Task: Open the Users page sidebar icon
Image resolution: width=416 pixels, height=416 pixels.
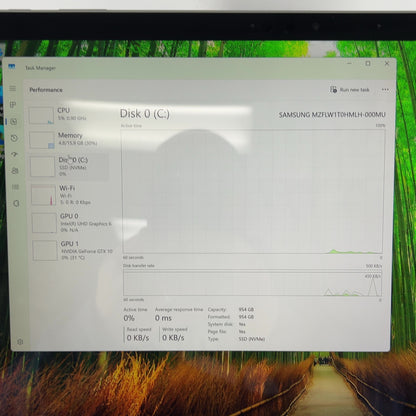Action: (15, 171)
